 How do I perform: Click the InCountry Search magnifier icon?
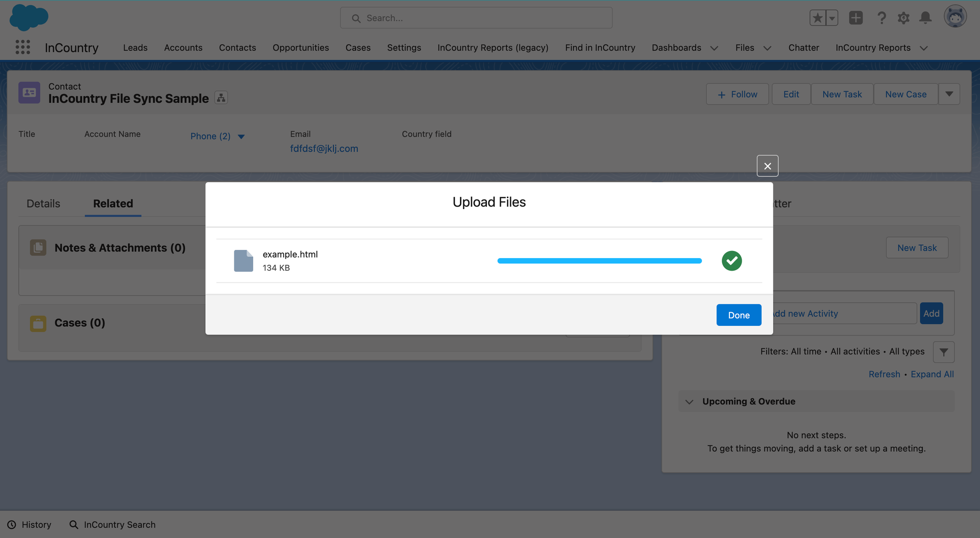click(x=74, y=525)
